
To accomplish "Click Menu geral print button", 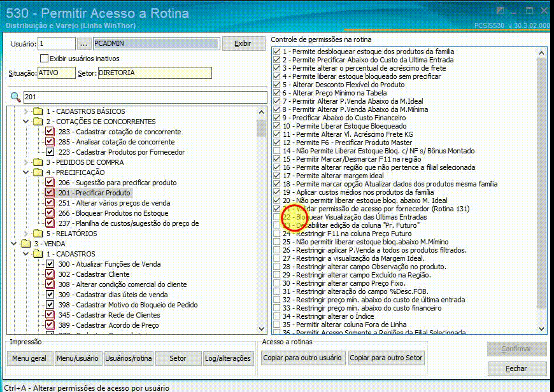I will coord(29,358).
